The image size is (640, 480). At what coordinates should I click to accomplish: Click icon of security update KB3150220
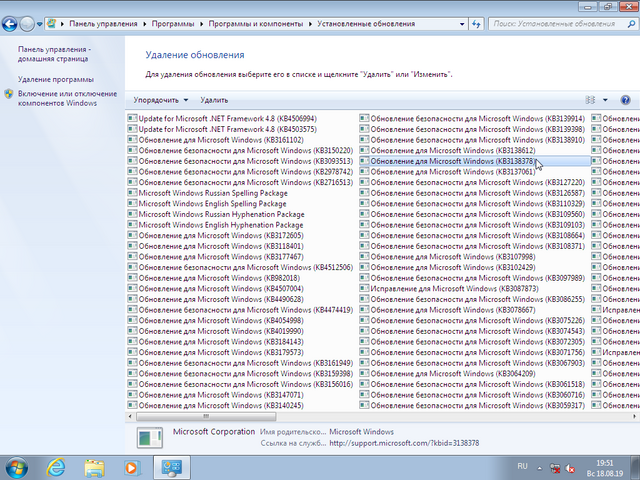(132, 150)
